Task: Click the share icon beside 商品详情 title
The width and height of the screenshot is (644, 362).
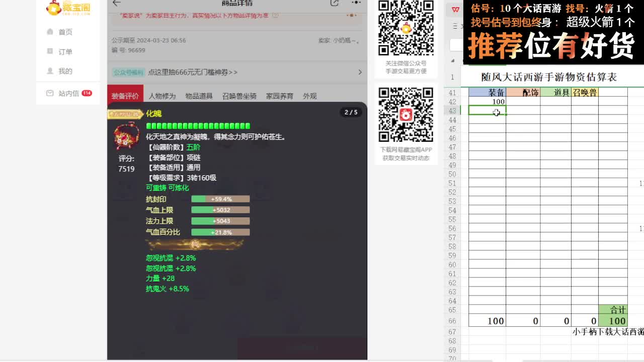Action: (x=334, y=4)
